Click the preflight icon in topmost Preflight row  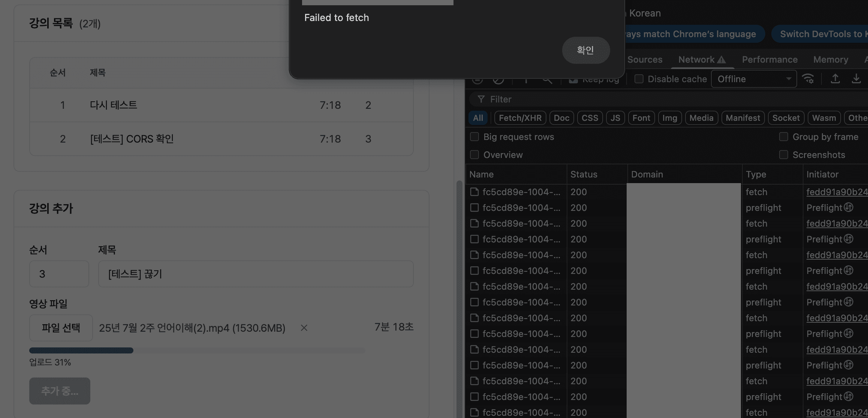tap(849, 207)
